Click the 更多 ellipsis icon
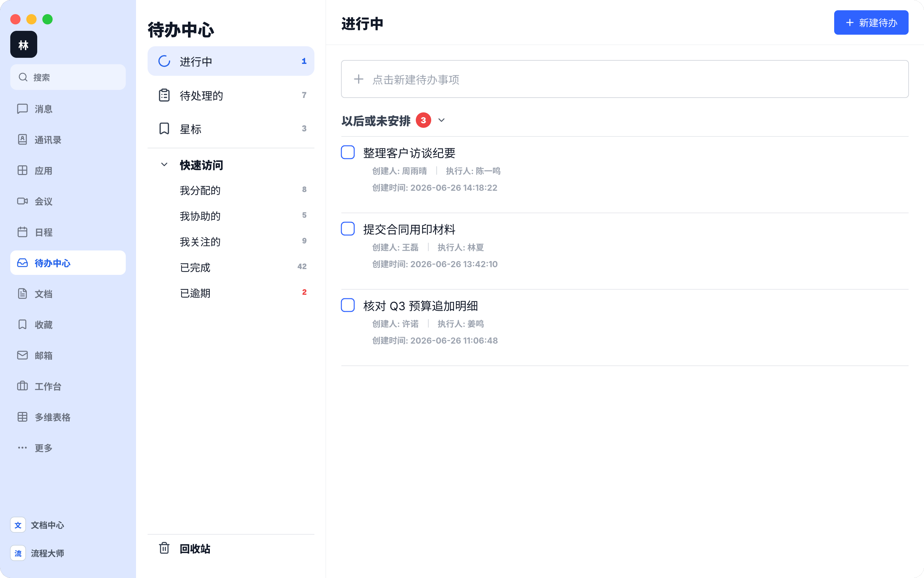This screenshot has width=924, height=578. click(22, 448)
